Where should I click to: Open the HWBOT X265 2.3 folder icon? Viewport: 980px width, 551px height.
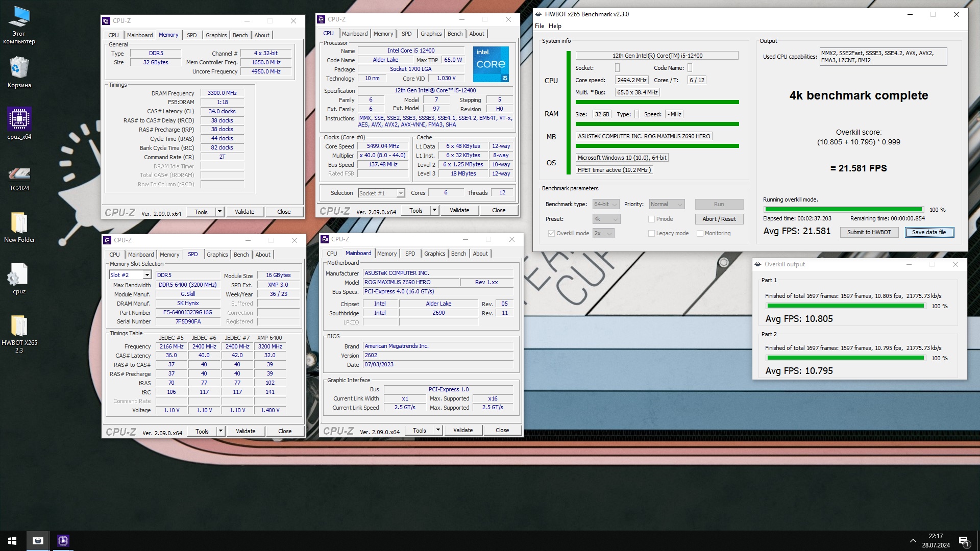(19, 334)
